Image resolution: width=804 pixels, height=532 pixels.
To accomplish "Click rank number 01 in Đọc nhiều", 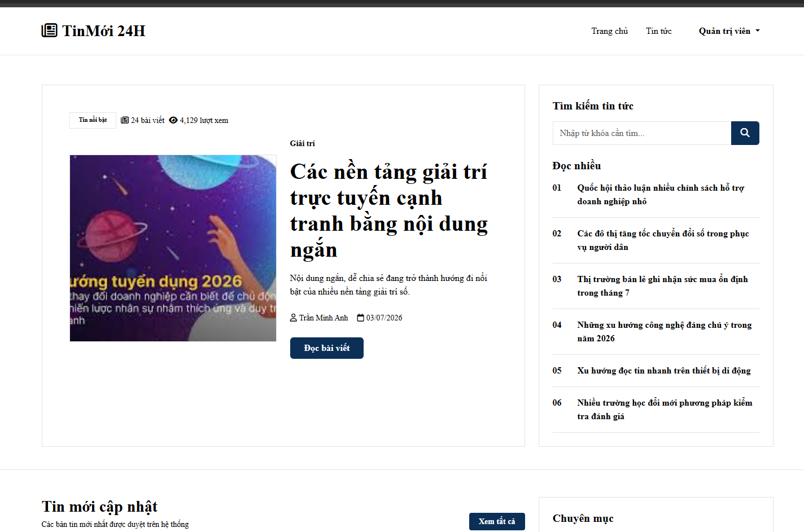I will pos(557,188).
